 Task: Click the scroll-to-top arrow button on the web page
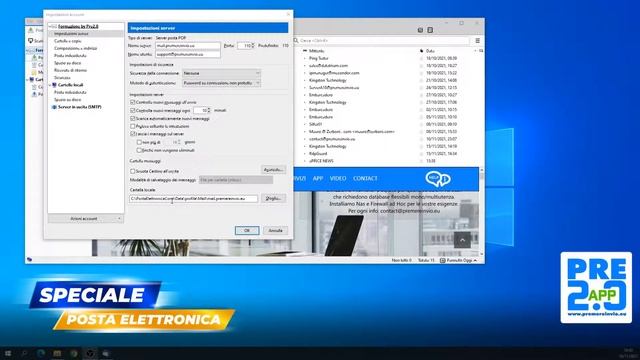point(462,240)
